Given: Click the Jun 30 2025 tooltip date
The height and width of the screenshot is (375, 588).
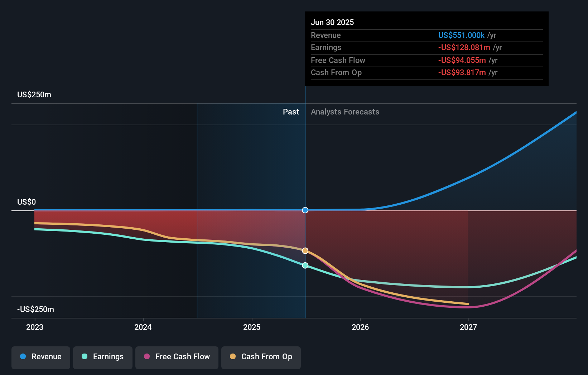Looking at the screenshot, I should (x=332, y=23).
